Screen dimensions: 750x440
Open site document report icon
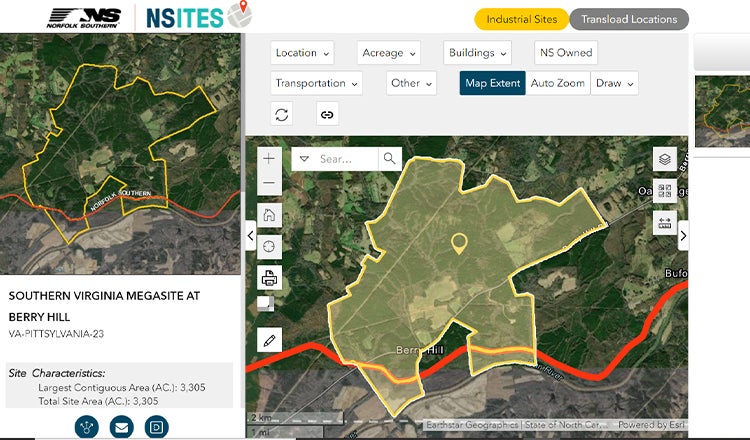[156, 427]
